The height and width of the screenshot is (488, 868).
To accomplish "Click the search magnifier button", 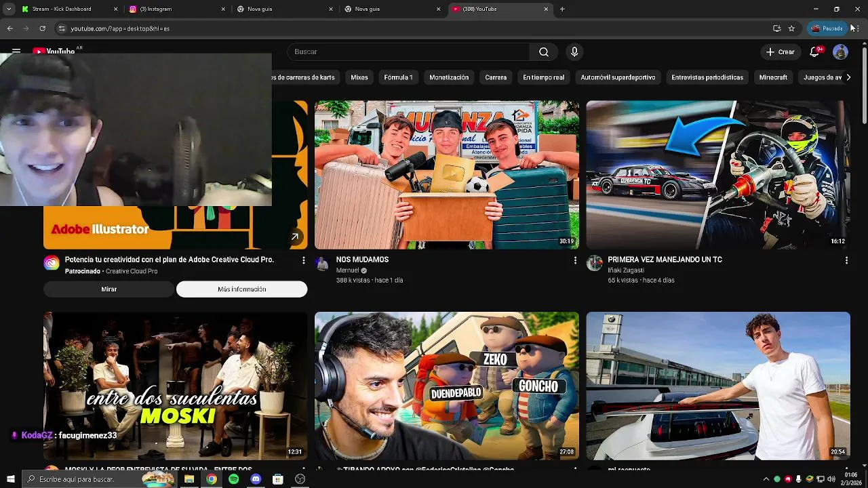I will point(544,52).
